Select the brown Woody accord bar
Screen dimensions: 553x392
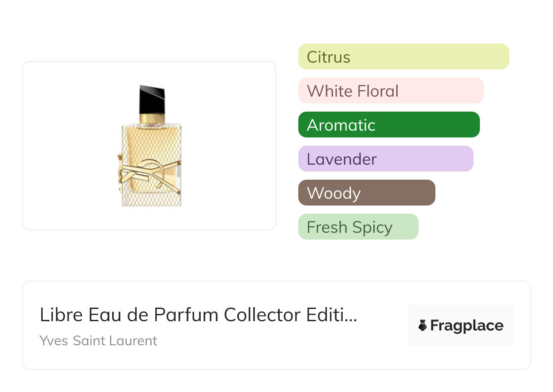coord(366,193)
